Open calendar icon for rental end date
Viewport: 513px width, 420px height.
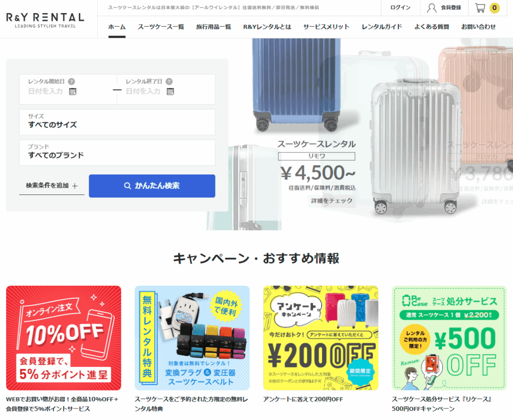pos(170,91)
